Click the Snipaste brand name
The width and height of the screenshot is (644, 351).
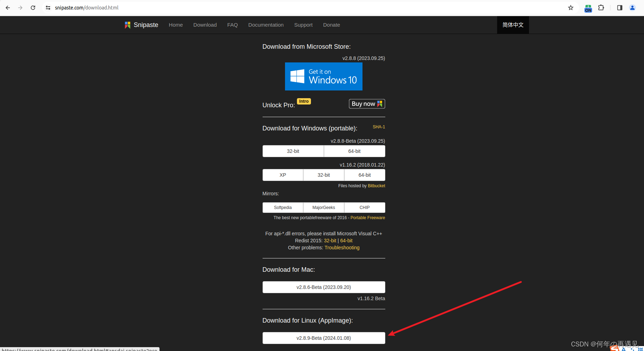(x=146, y=25)
